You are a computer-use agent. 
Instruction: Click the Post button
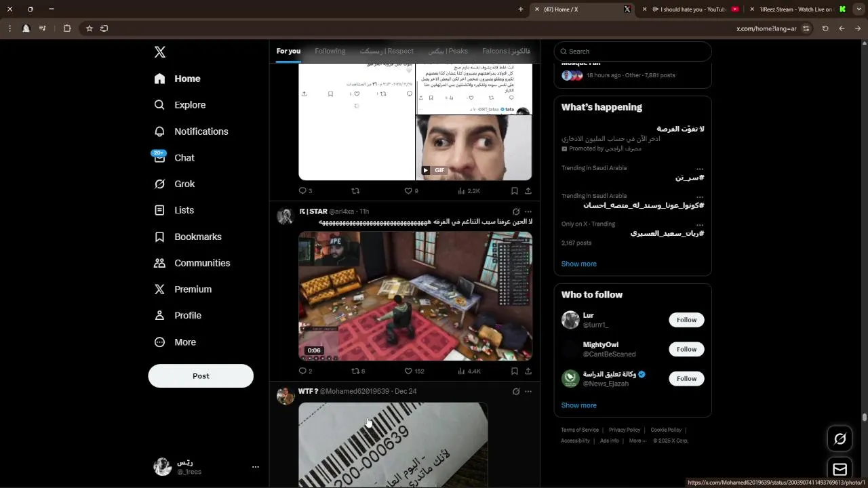[x=201, y=376]
